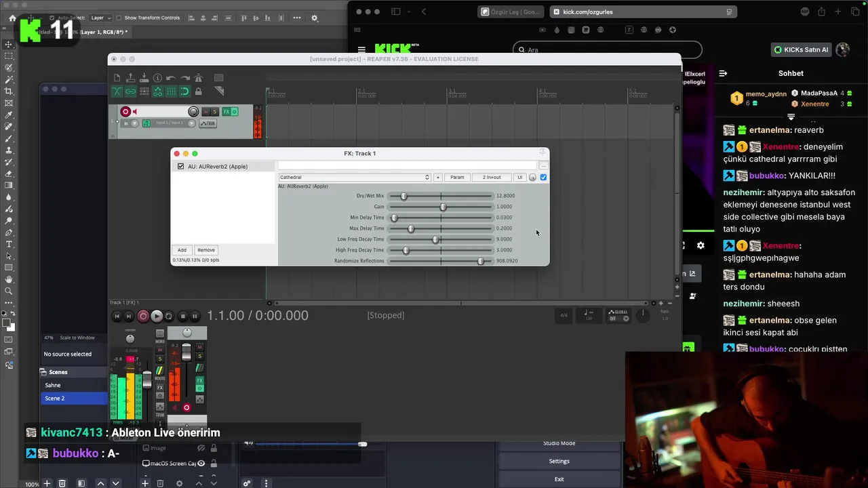Screen dimensions: 868x488
Task: Go to project start in REAPER transport
Action: pyautogui.click(x=117, y=317)
